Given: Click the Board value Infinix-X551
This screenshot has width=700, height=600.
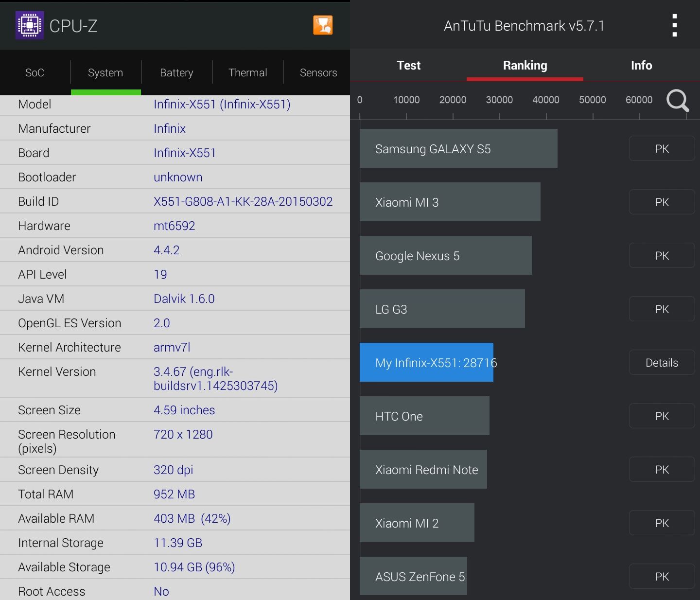Looking at the screenshot, I should (185, 153).
